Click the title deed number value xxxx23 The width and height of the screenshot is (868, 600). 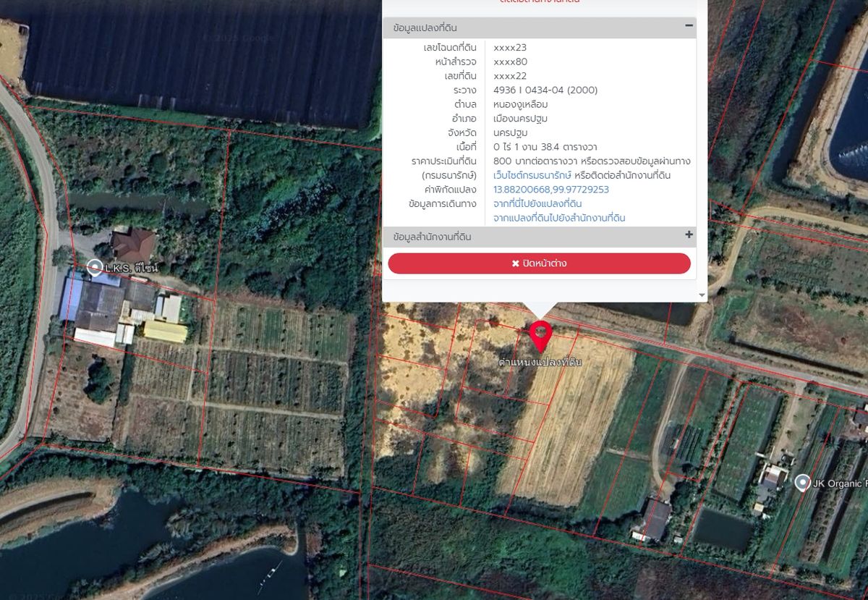click(x=510, y=48)
